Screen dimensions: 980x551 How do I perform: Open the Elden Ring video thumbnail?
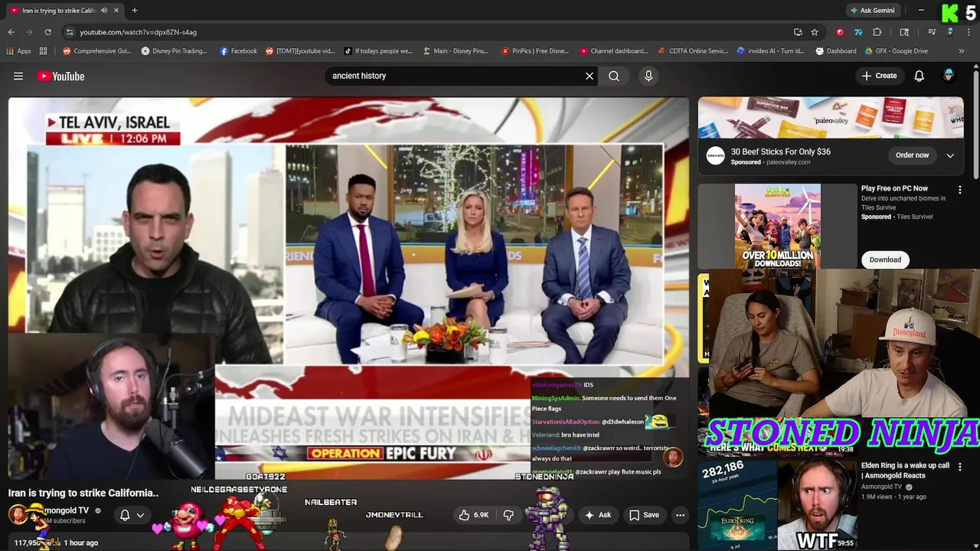[777, 504]
